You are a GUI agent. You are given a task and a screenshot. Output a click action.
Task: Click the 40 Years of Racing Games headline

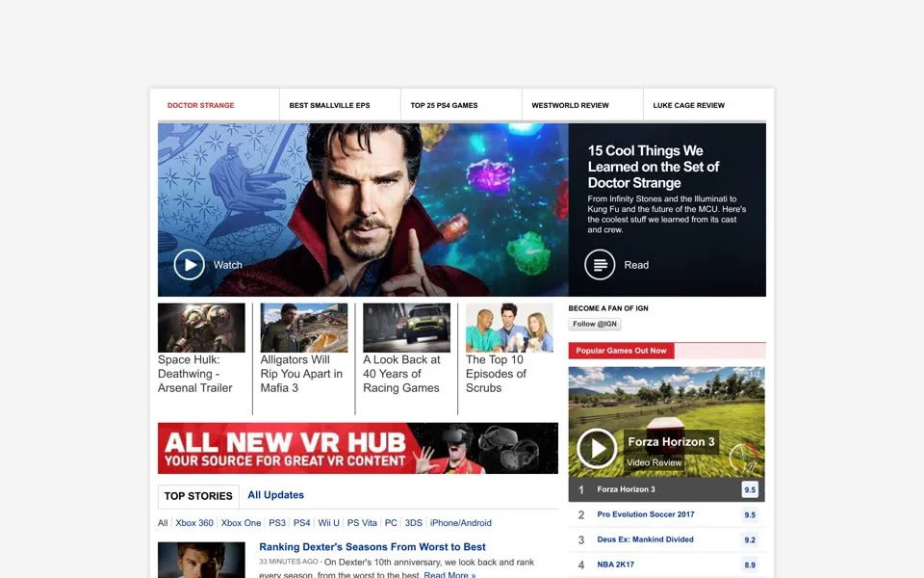(x=401, y=374)
